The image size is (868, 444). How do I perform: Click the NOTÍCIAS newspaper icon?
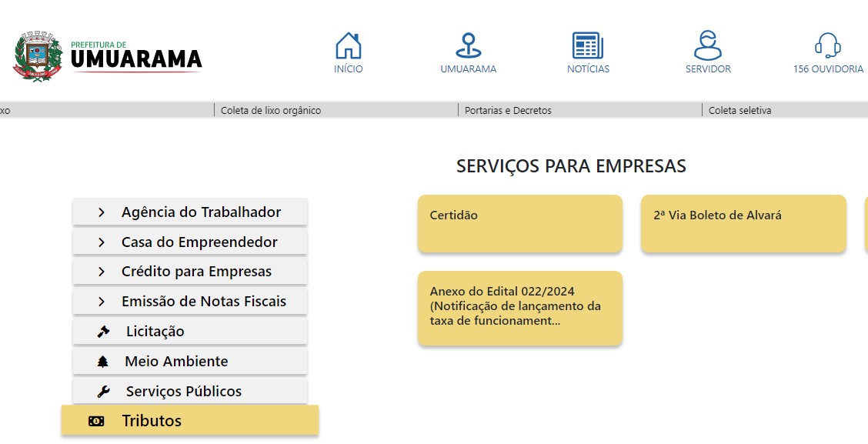587,45
